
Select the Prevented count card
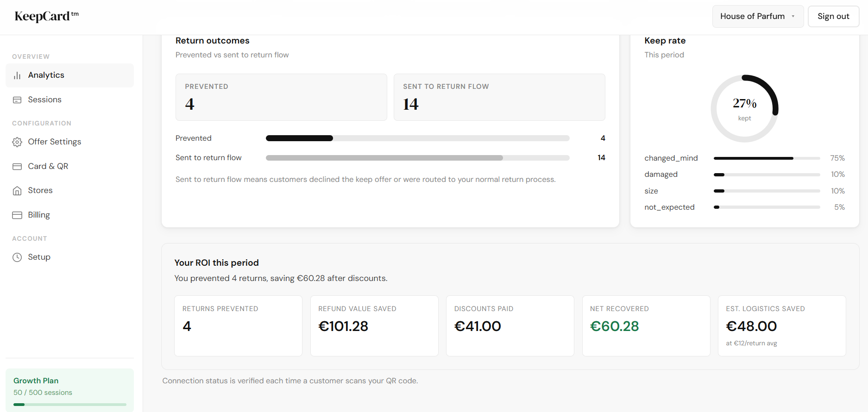[x=281, y=97]
